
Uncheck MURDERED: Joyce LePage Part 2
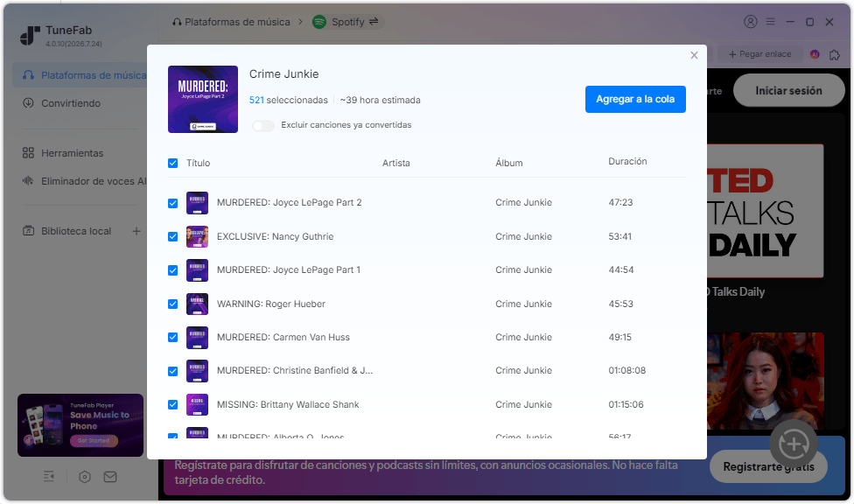tap(172, 203)
